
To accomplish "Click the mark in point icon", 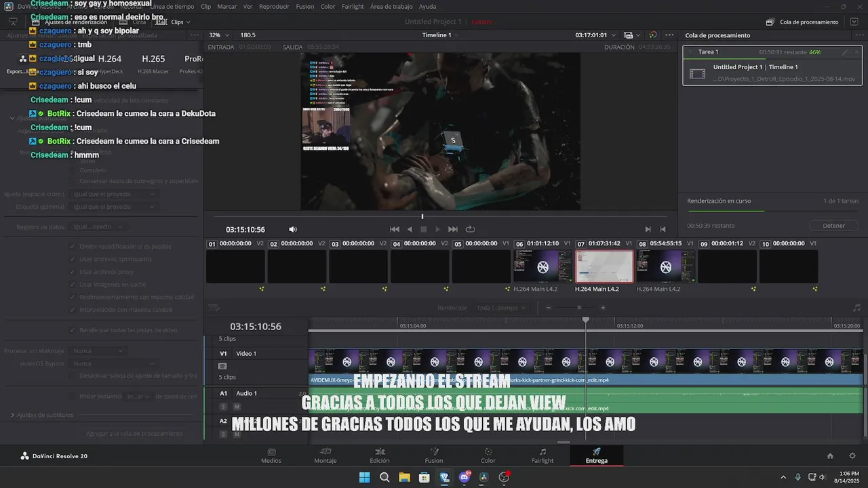I will click(648, 230).
